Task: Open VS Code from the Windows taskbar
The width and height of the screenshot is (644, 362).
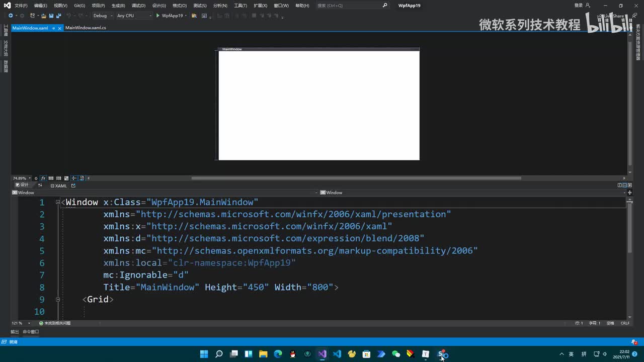Action: 337,354
